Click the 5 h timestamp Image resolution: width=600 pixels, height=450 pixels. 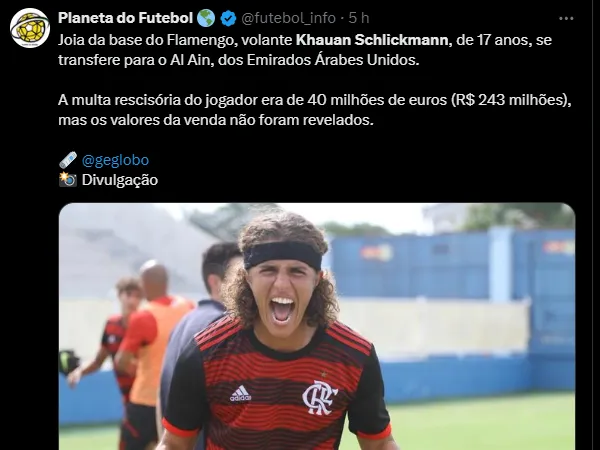359,18
